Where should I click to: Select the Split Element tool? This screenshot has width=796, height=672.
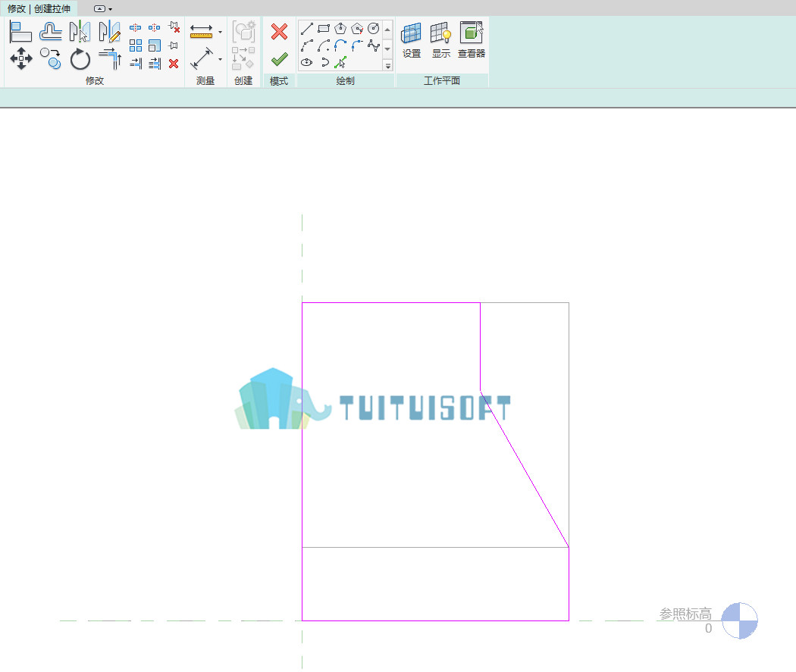(135, 27)
